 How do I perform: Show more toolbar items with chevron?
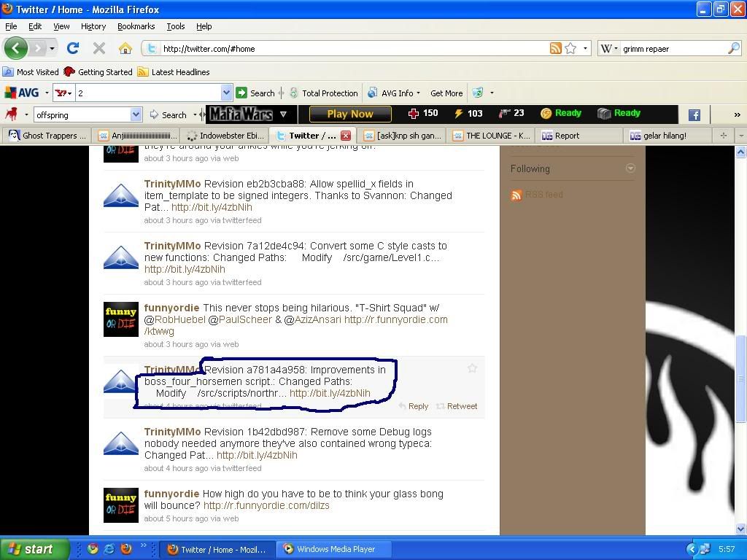[737, 114]
